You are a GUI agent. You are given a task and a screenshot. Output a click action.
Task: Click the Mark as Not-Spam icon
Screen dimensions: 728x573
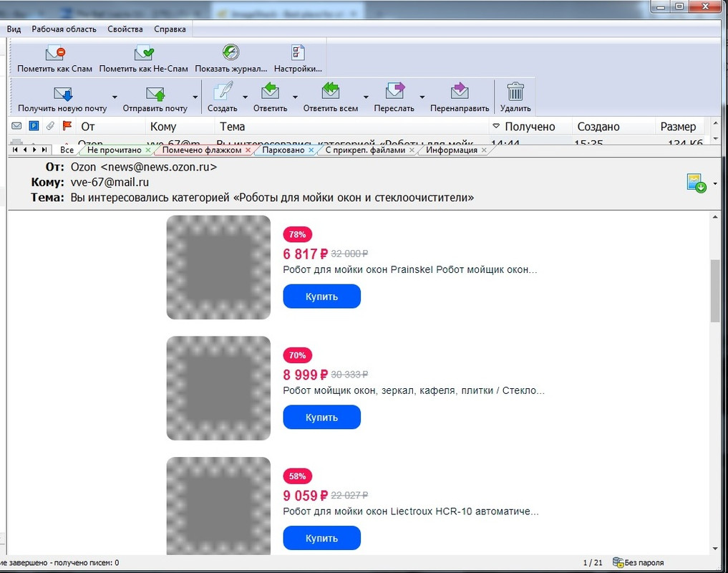click(x=144, y=53)
